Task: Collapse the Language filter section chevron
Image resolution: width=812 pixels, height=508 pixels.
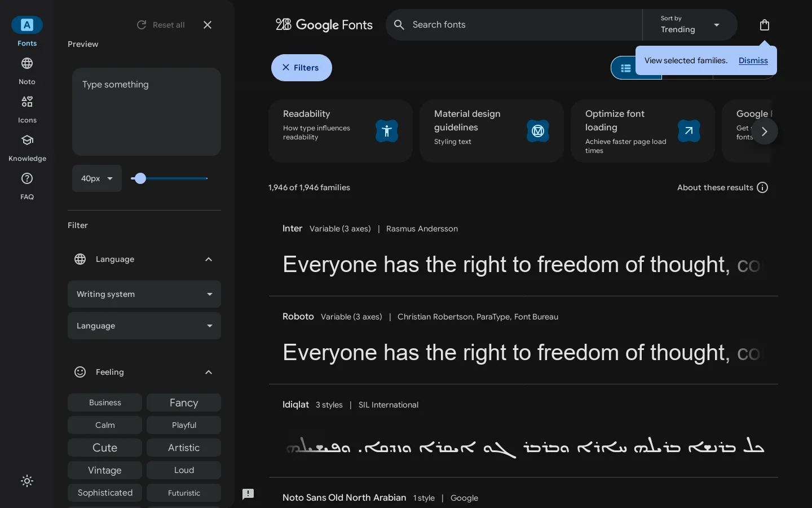Action: pos(209,259)
